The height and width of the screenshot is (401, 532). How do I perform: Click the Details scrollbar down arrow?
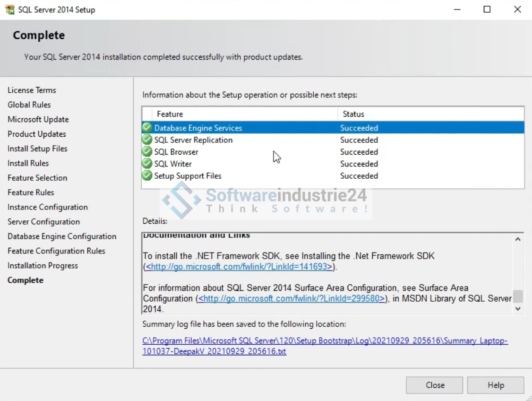point(518,308)
